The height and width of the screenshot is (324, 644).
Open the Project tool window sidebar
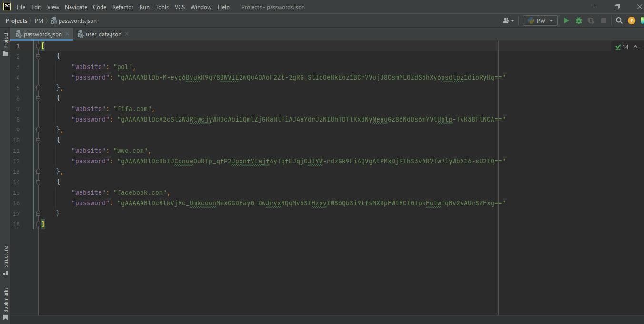pyautogui.click(x=6, y=44)
